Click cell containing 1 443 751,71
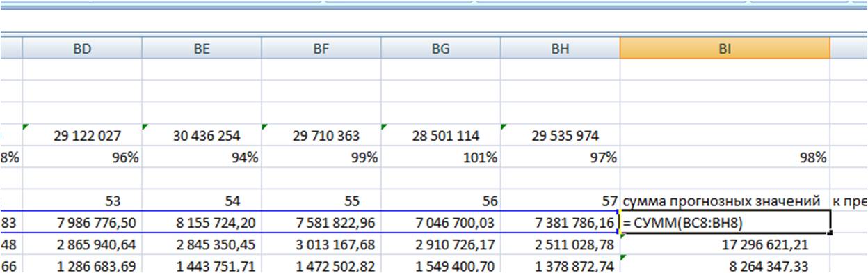Viewport: 868px width, 273px height. pos(202,264)
